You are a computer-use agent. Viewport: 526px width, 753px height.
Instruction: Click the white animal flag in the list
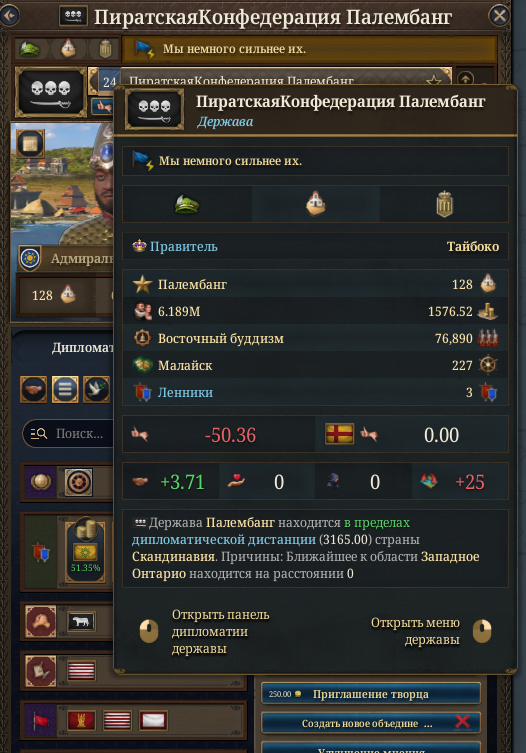[81, 621]
